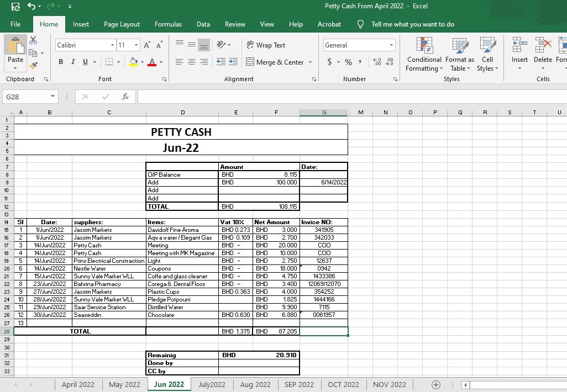Open font size dropdown showing 11
The image size is (567, 392).
136,45
